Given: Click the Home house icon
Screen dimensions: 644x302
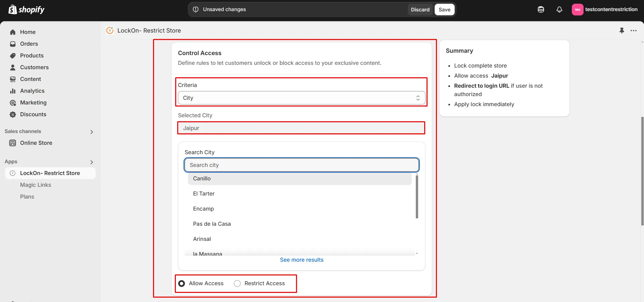Looking at the screenshot, I should click(13, 32).
